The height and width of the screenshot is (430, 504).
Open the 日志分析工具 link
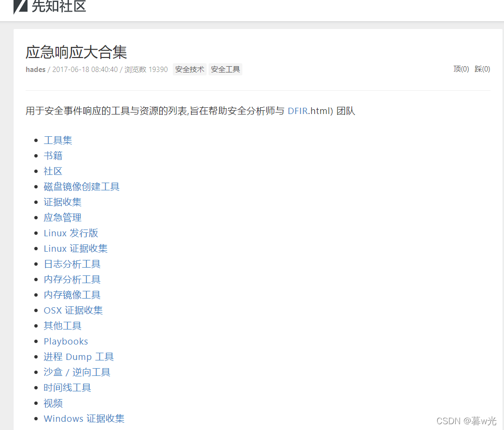click(x=72, y=264)
